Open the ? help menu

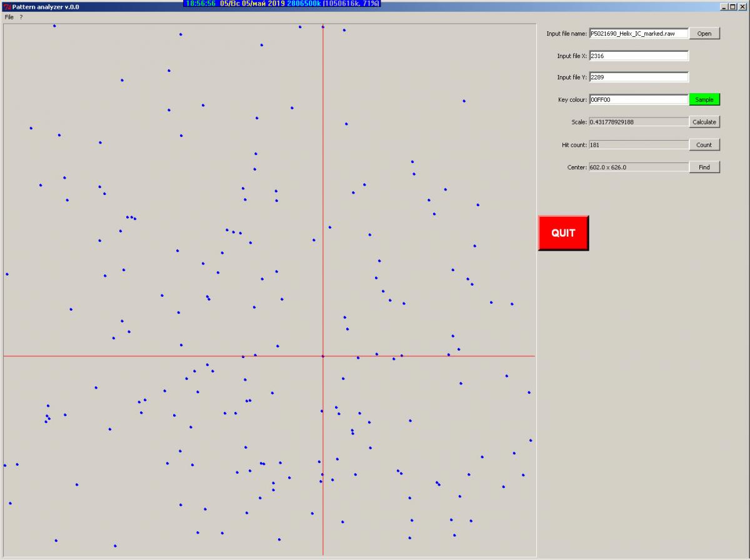(21, 17)
